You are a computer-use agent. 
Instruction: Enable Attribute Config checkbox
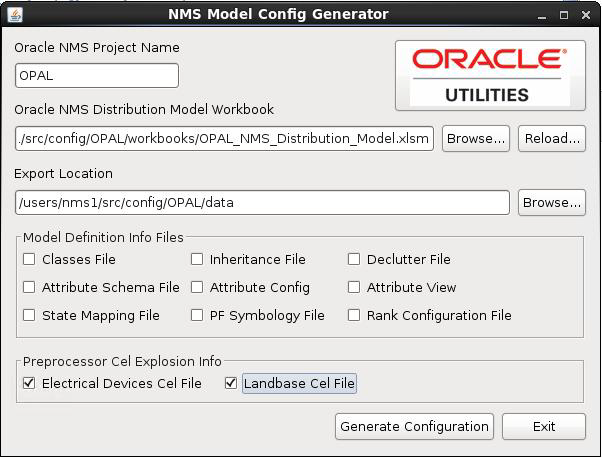coord(197,287)
